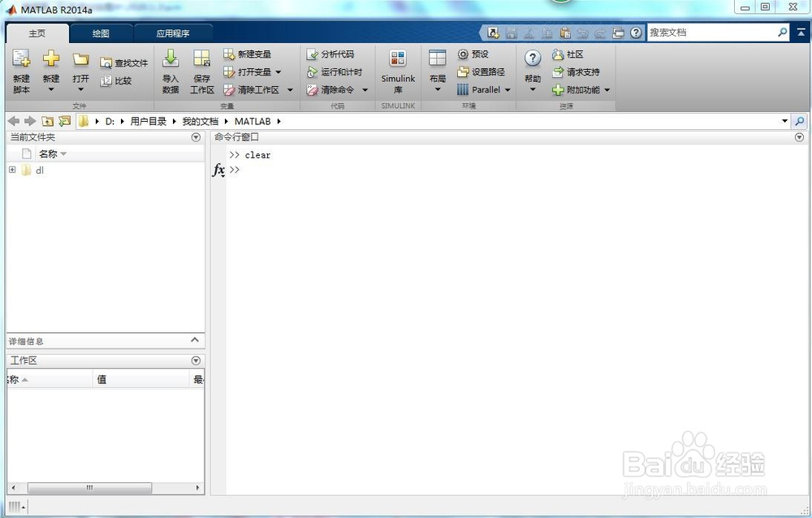Click the documentation search magnifier icon
The height and width of the screenshot is (518, 812).
(x=783, y=32)
